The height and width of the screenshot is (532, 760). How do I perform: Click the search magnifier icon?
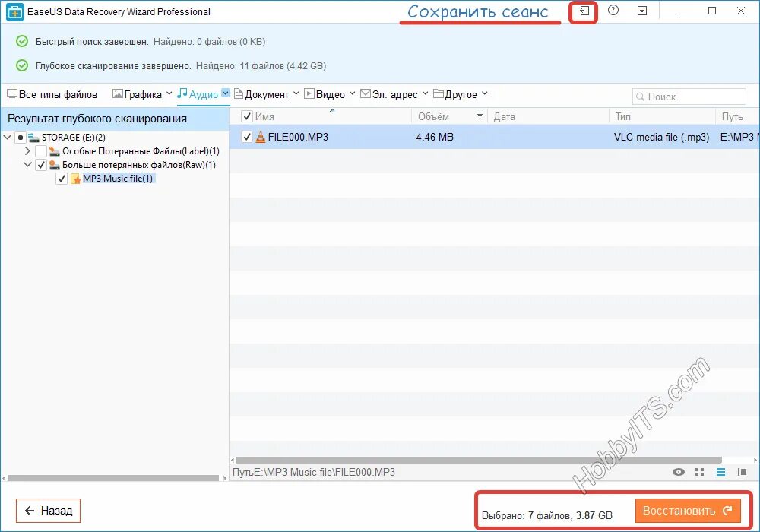[640, 97]
